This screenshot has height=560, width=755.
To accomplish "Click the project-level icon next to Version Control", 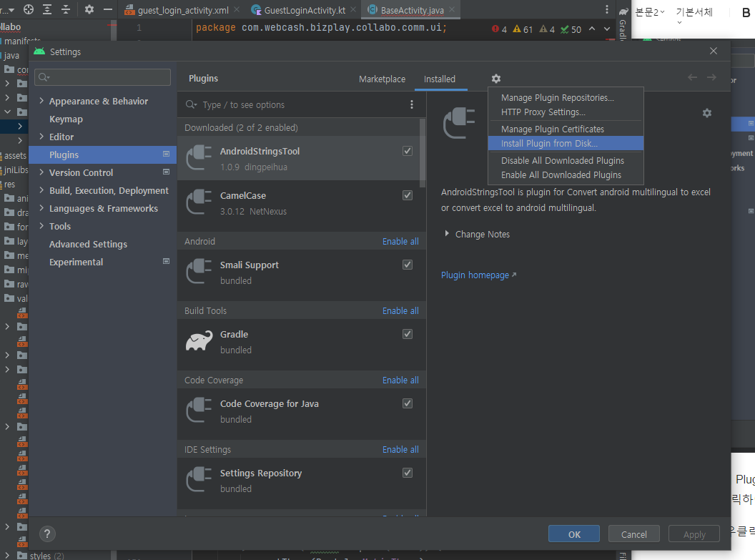I will tap(166, 172).
